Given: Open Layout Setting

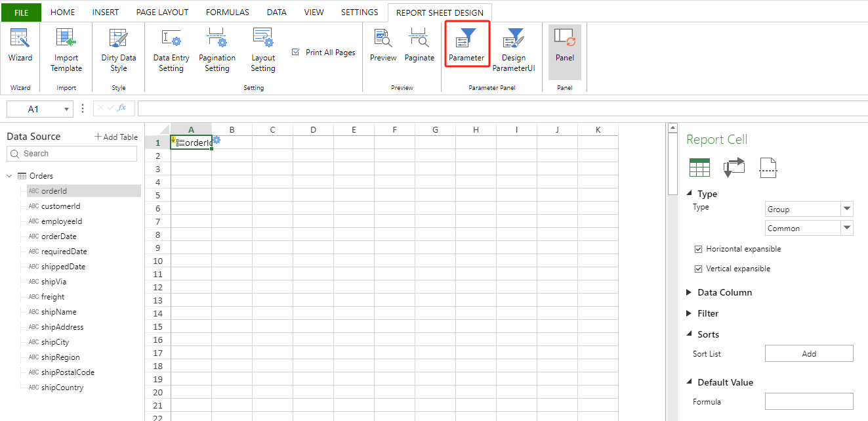Looking at the screenshot, I should coord(262,49).
